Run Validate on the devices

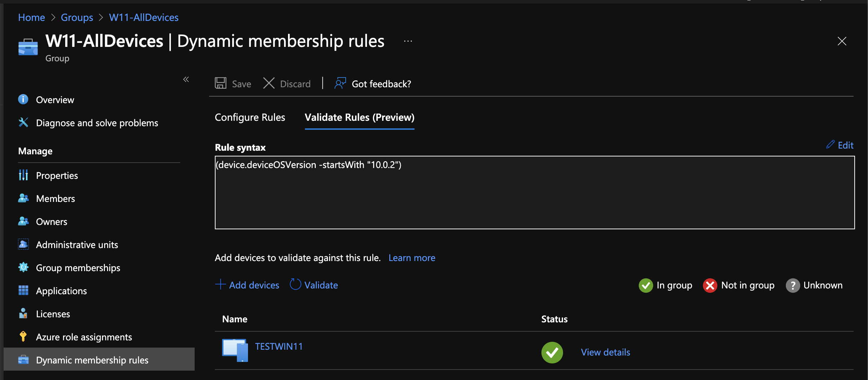coord(314,285)
